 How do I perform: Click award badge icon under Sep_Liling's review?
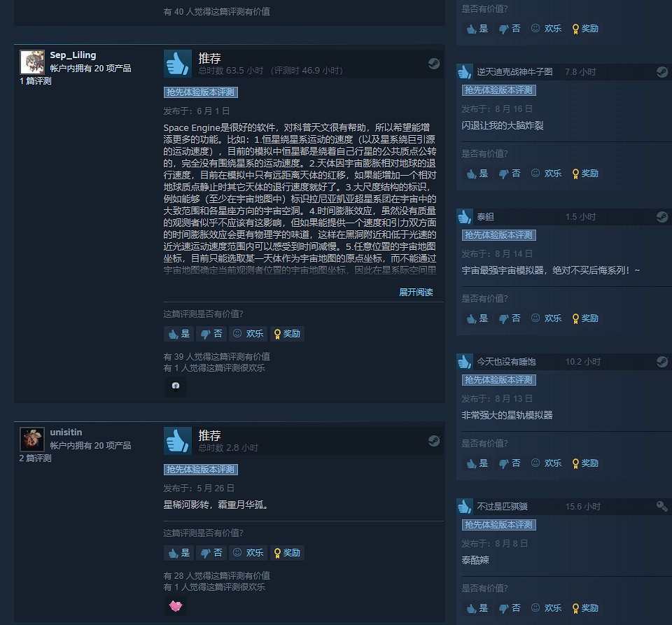click(x=176, y=386)
